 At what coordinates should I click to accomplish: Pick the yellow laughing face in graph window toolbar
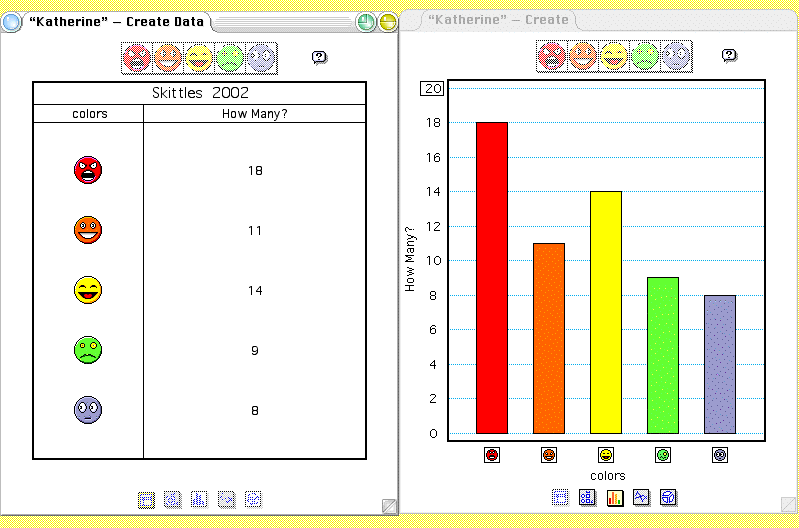614,56
